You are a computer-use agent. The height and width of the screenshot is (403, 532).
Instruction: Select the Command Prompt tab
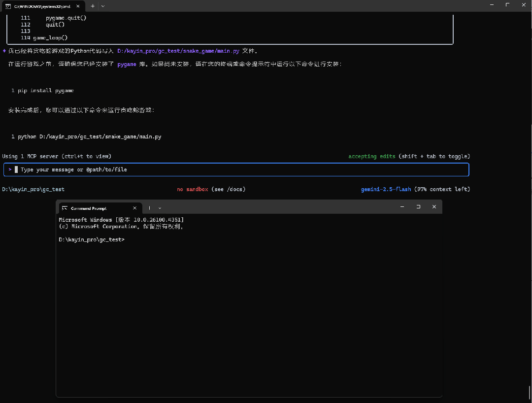pos(100,208)
